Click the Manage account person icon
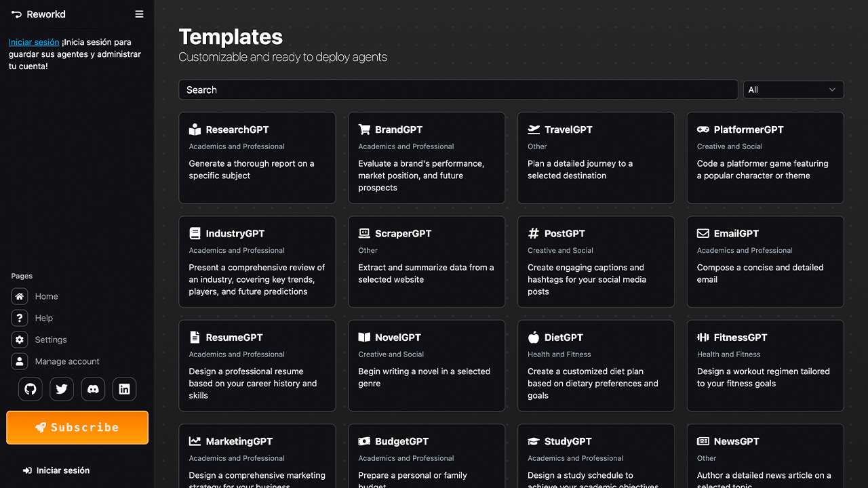The width and height of the screenshot is (868, 488). click(19, 361)
